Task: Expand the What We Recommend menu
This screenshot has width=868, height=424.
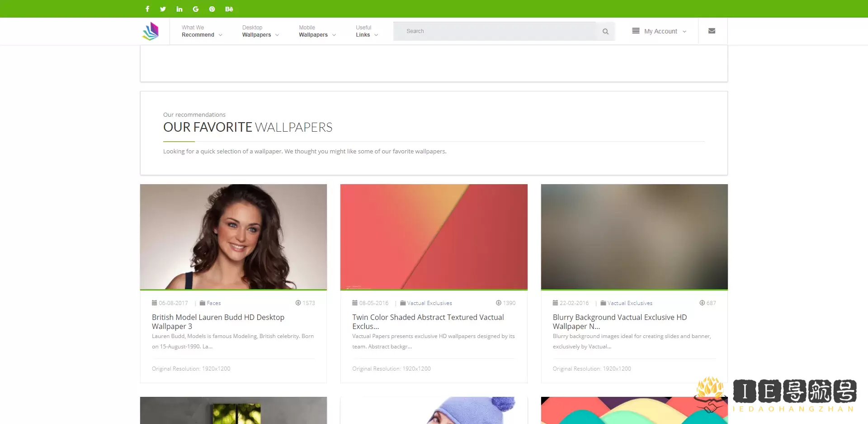Action: (202, 31)
